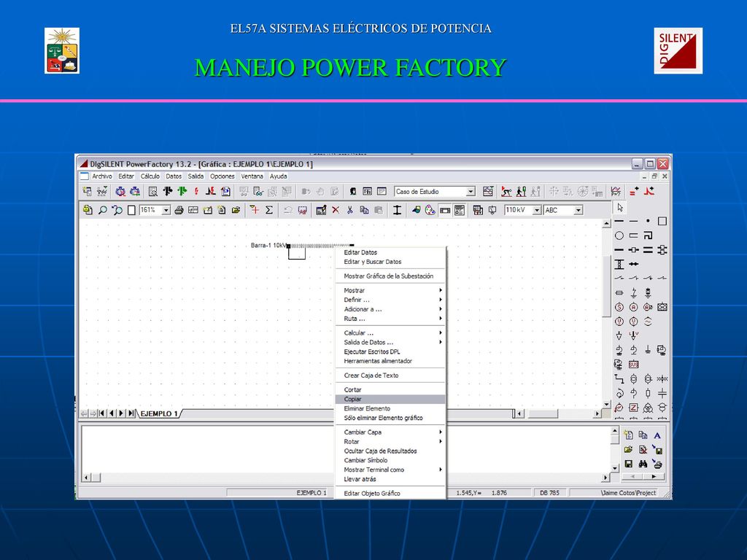The width and height of the screenshot is (747, 560).
Task: Choose the low-voltage LV load symbol
Action: (x=633, y=335)
